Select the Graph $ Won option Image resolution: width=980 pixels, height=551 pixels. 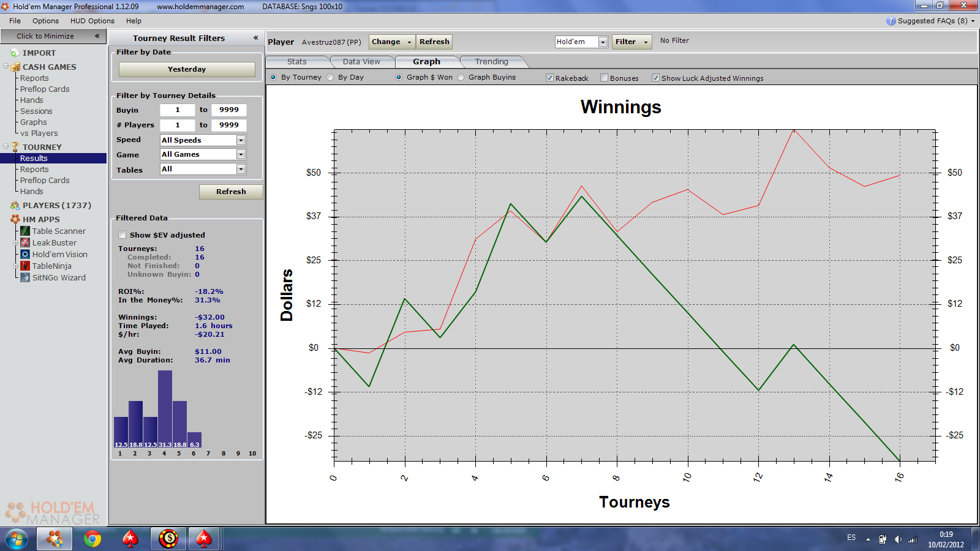coord(399,77)
